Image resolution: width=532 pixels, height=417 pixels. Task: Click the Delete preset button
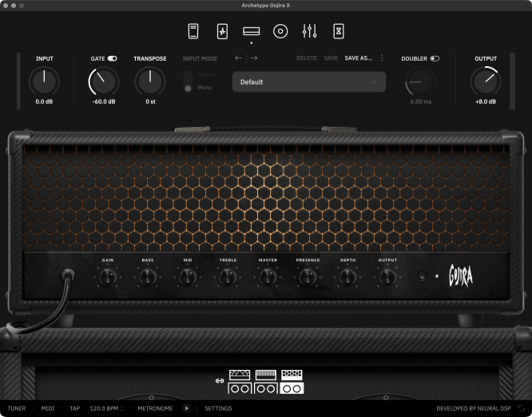[307, 58]
